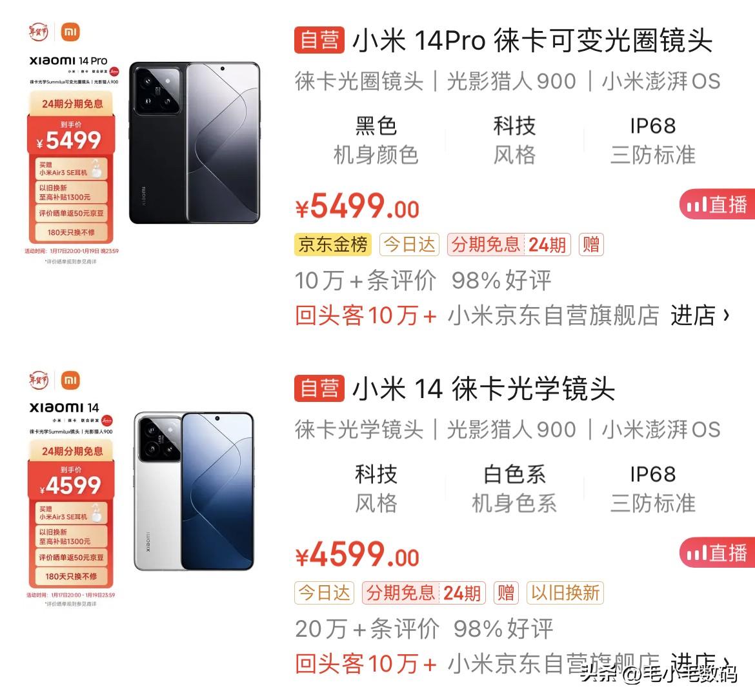Click the Xiaomi logo on 14 Pro thumbnail

[70, 32]
